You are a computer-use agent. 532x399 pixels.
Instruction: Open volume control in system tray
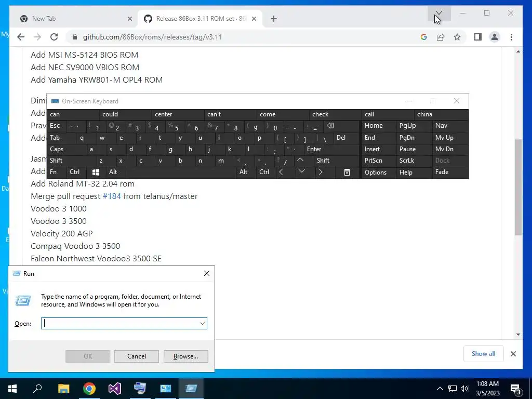pos(464,389)
